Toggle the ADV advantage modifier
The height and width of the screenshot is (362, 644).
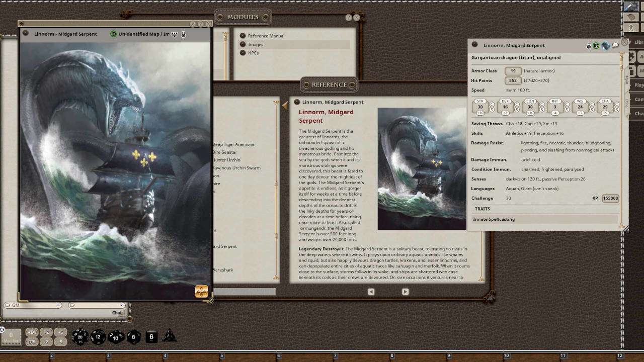click(x=32, y=332)
